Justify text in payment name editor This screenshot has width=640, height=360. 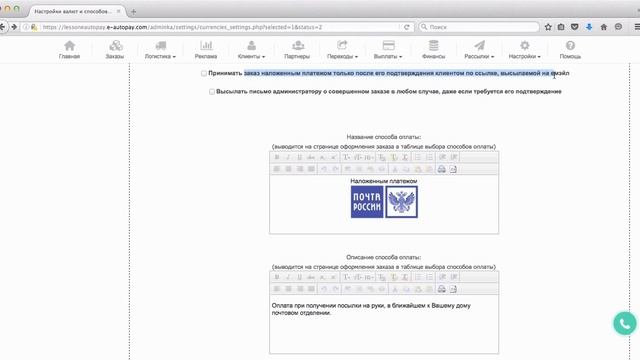pos(311,169)
